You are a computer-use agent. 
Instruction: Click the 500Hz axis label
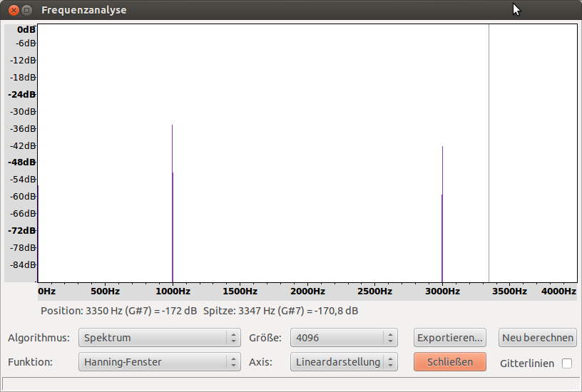105,291
